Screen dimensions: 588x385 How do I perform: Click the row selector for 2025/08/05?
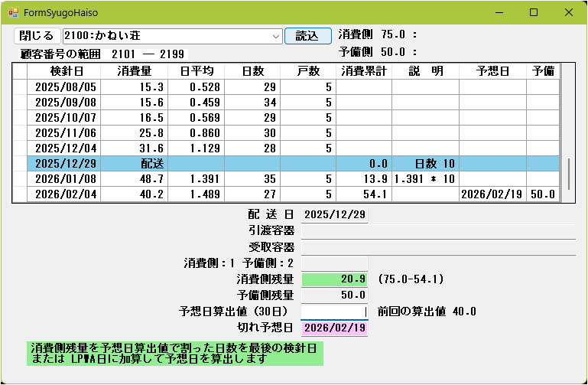click(x=20, y=87)
